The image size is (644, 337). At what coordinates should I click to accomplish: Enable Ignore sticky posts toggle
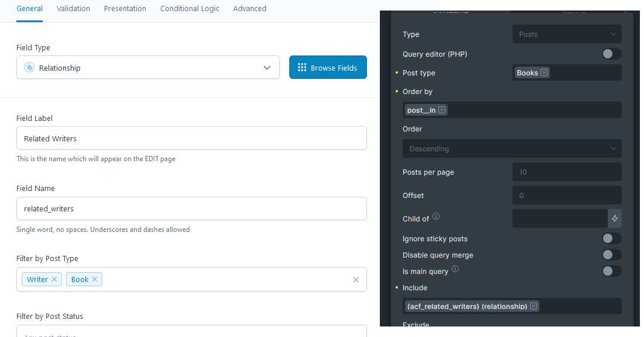click(611, 238)
